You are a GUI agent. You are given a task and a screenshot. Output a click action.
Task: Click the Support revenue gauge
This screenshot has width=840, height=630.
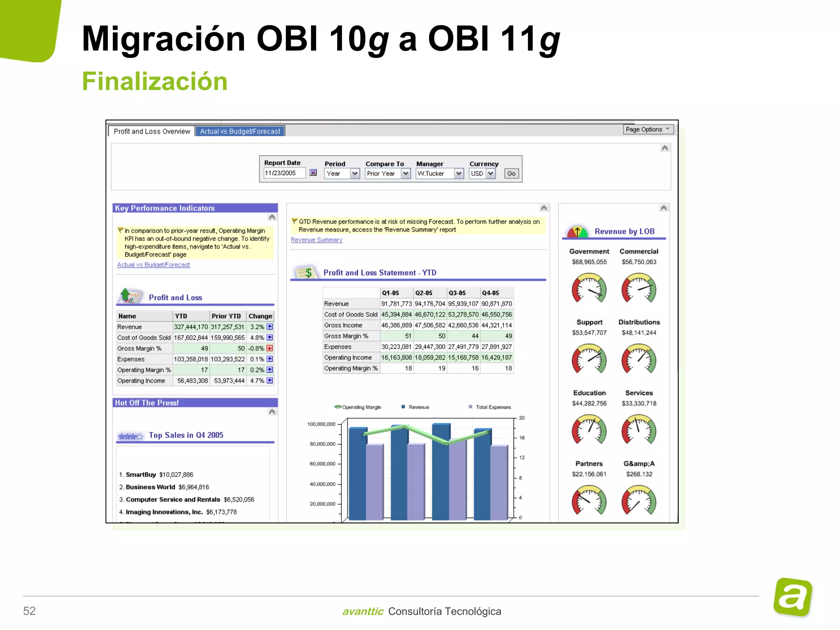589,359
